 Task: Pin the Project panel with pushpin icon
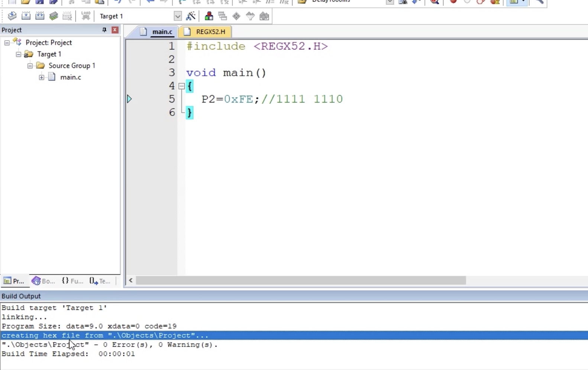point(104,30)
